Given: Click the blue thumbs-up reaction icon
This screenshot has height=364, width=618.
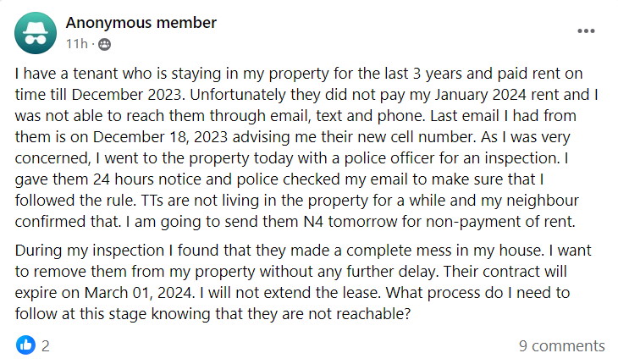Looking at the screenshot, I should coord(25,345).
